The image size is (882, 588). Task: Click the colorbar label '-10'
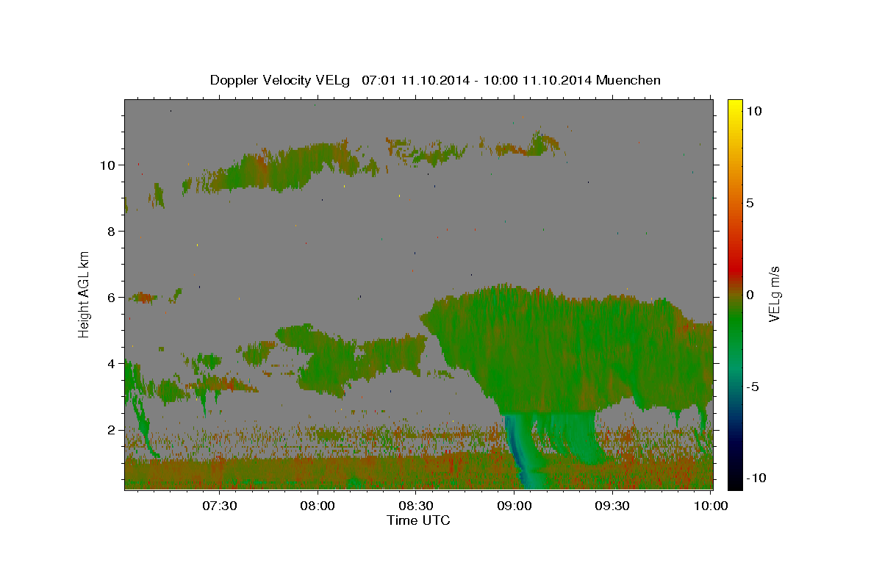(756, 478)
